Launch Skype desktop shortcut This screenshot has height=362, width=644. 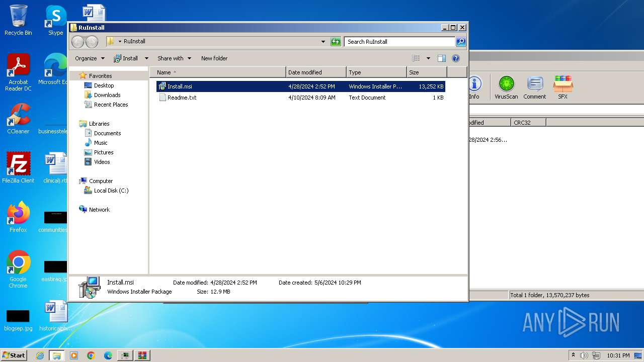(x=55, y=20)
